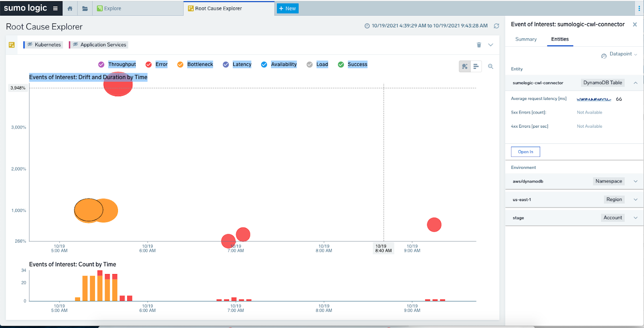The width and height of the screenshot is (644, 328).
Task: Toggle the Latency checkbox
Action: point(226,64)
